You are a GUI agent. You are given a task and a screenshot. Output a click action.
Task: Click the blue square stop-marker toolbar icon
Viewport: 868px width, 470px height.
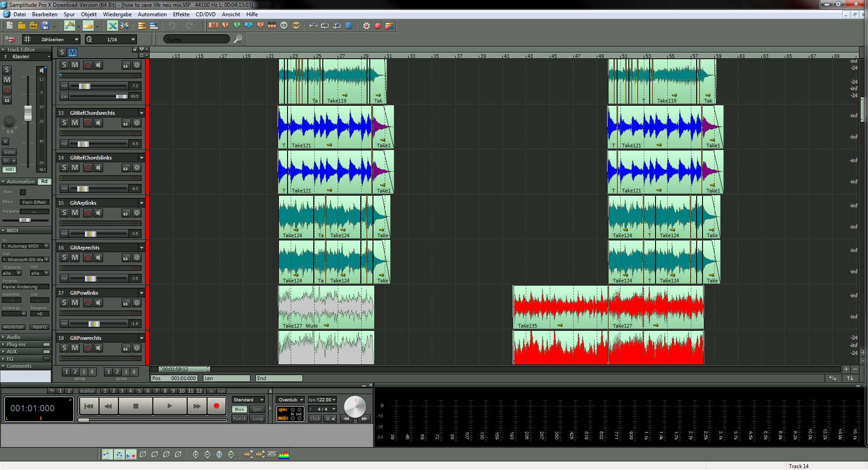[x=349, y=25]
